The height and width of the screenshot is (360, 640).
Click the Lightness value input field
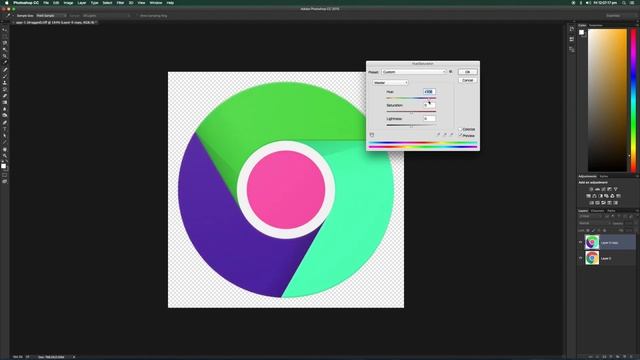pos(429,119)
